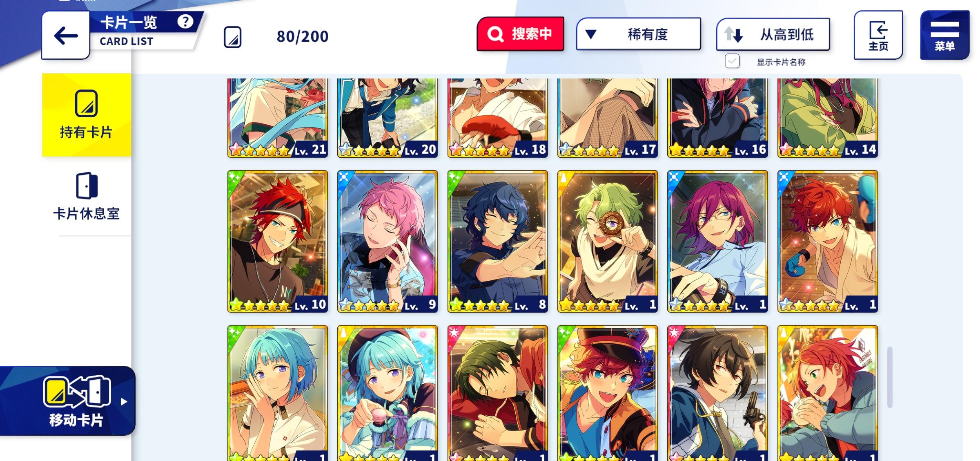The image size is (980, 461).
Task: Open the 主页 home page icon
Action: [878, 35]
